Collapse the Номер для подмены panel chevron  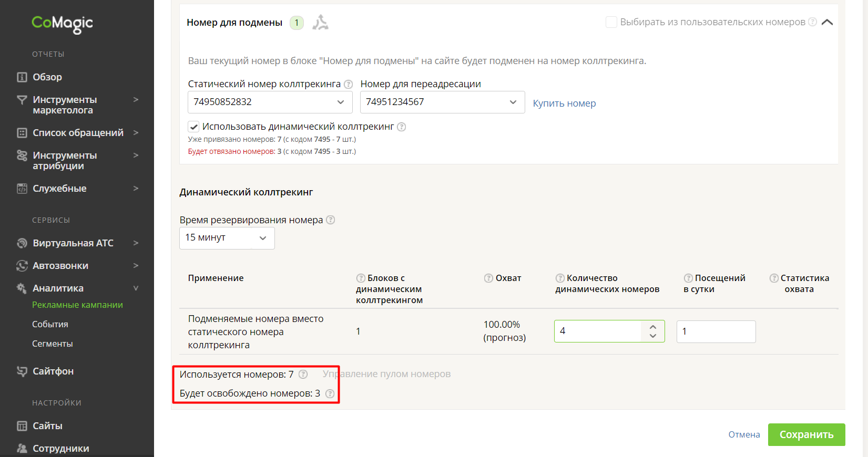pos(827,22)
